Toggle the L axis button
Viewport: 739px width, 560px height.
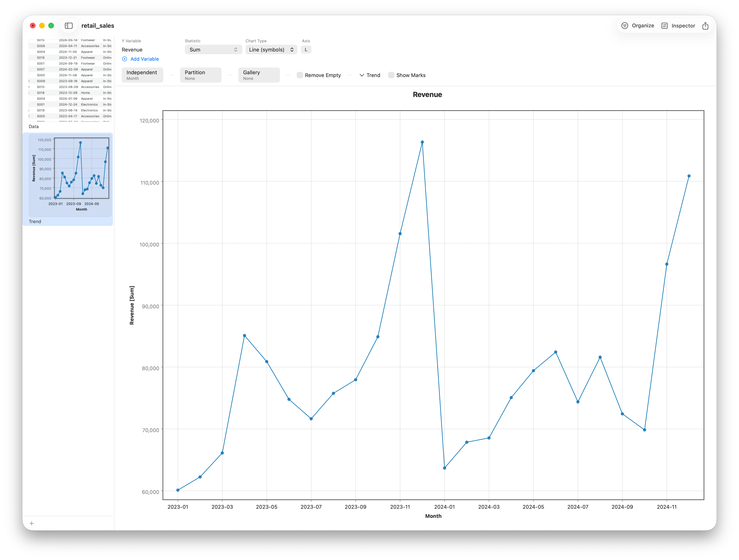(306, 50)
